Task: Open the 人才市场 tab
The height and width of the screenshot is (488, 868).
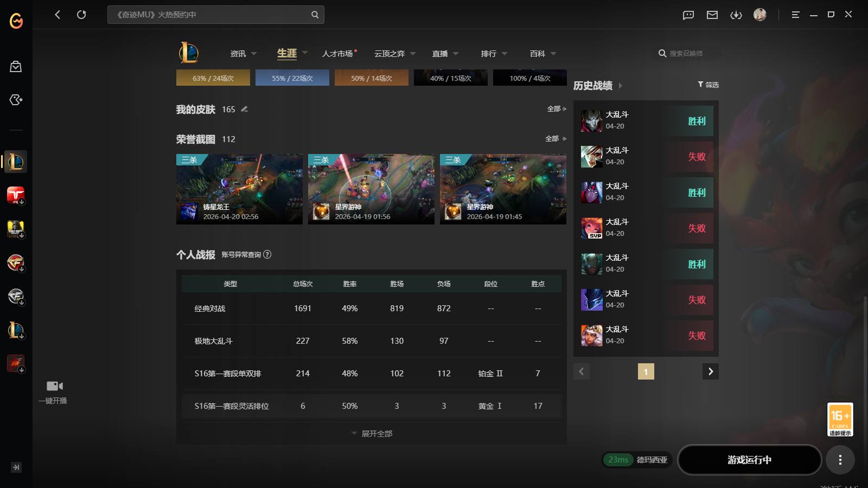Action: pyautogui.click(x=337, y=54)
